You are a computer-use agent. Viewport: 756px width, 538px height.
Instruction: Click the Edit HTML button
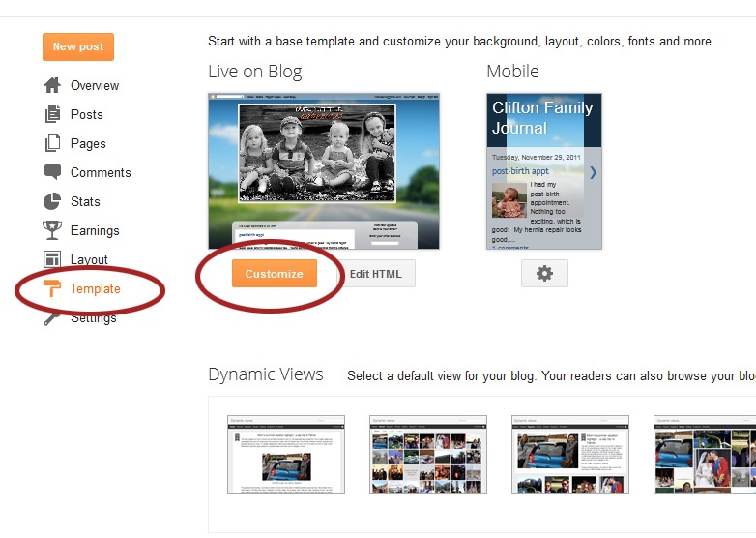click(376, 274)
